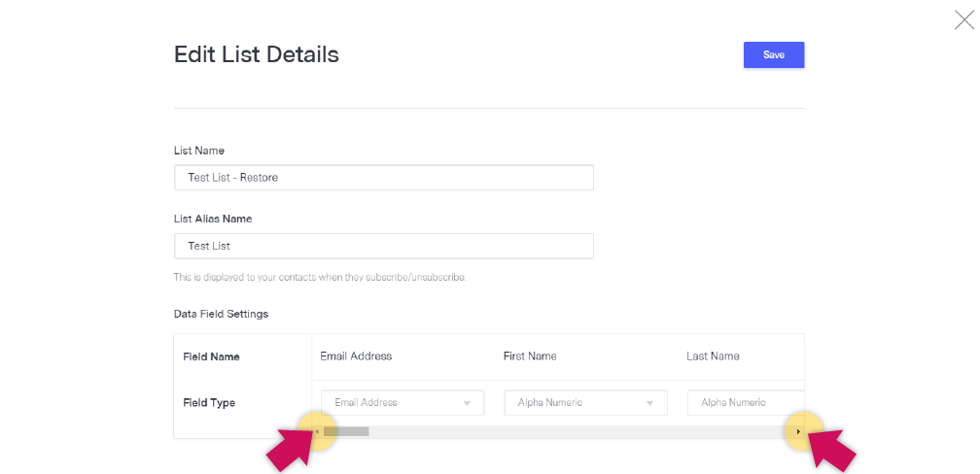The height and width of the screenshot is (474, 980).
Task: Click the right scroll arrow icon
Action: click(798, 431)
